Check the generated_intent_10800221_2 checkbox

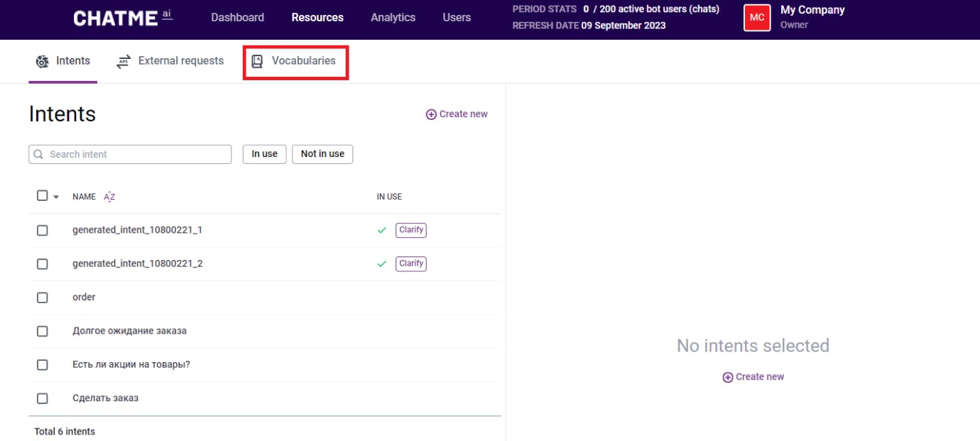(x=42, y=263)
